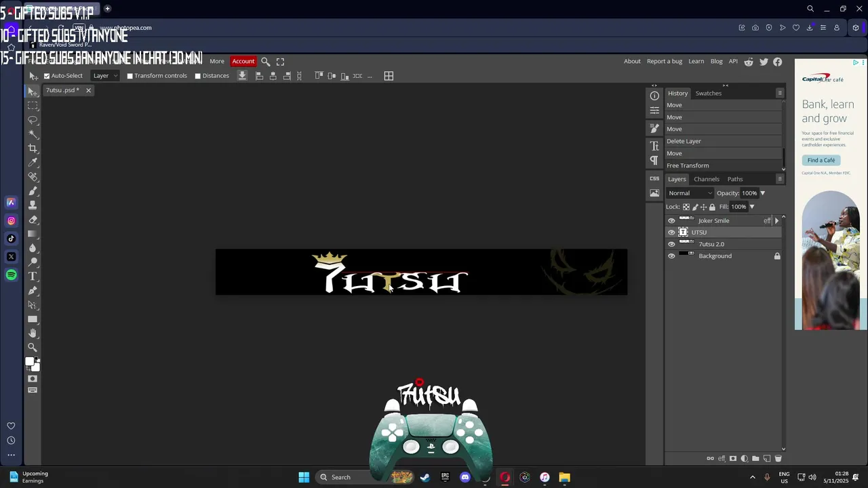The image size is (868, 488).
Task: Open the Layer auto-select dropdown
Action: [105, 76]
